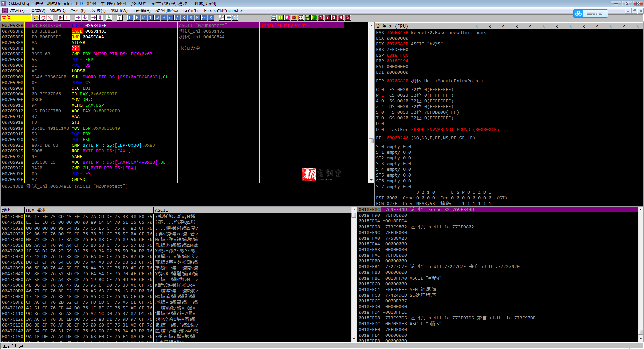644x349 pixels.
Task: Trace over with the dotted down-arrow icon
Action: pos(100,18)
